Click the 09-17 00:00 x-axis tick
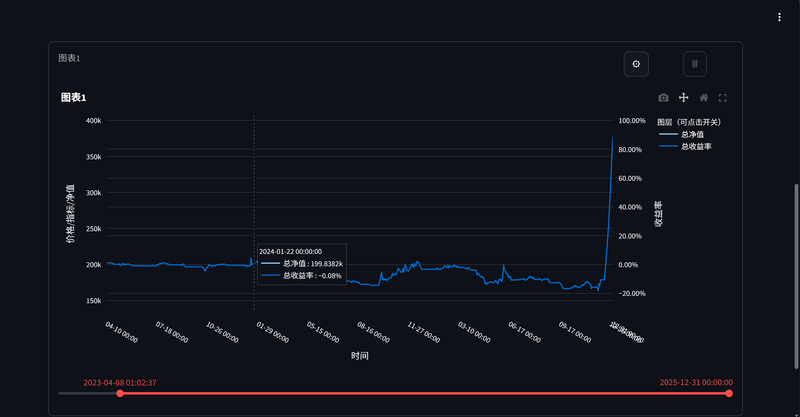 coord(575,332)
